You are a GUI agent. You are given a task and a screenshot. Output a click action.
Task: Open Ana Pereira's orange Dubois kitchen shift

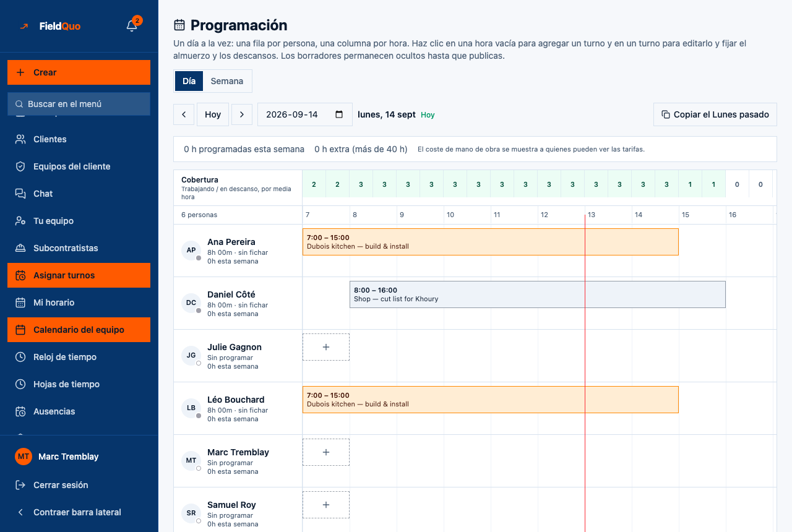coord(491,242)
